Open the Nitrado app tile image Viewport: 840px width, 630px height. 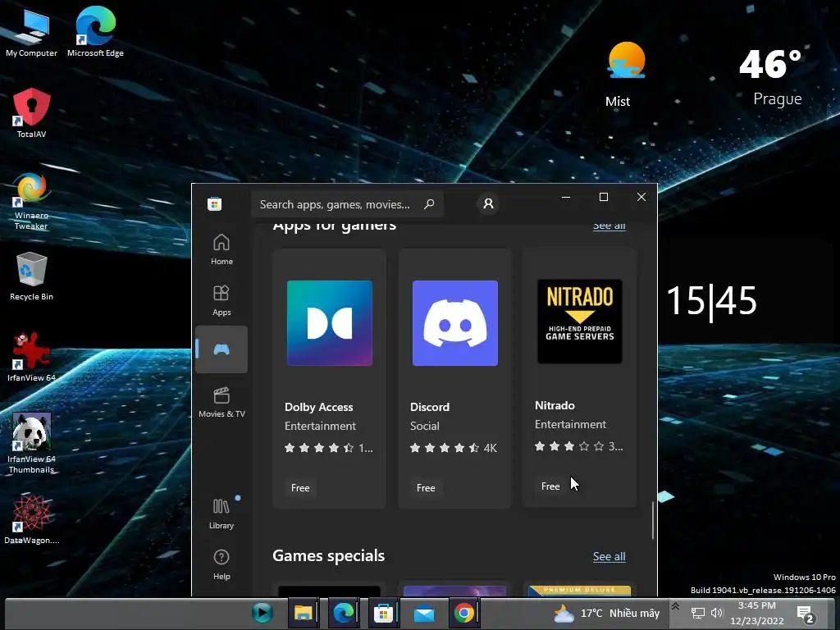coord(580,322)
